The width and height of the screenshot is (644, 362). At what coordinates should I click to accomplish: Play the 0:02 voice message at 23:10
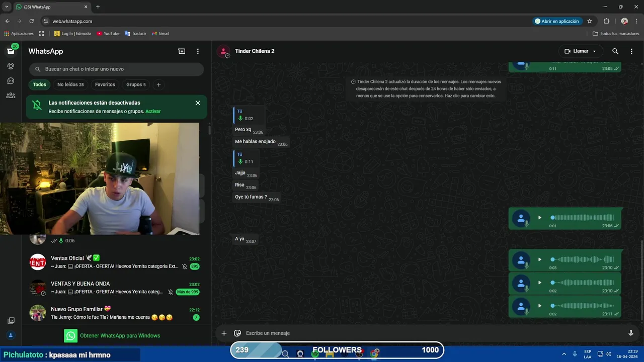coord(539,283)
